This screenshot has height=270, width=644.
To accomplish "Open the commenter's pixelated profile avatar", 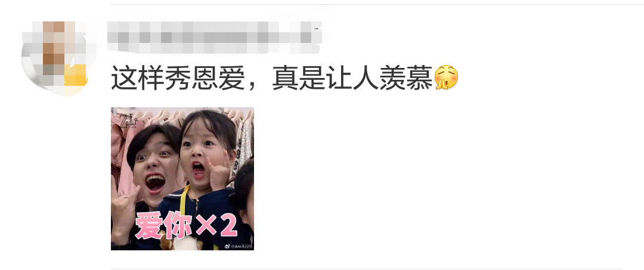I will (x=55, y=58).
